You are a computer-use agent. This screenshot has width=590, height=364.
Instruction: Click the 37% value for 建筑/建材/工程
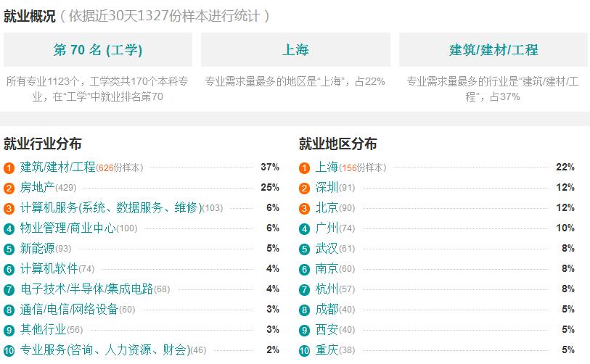[270, 167]
